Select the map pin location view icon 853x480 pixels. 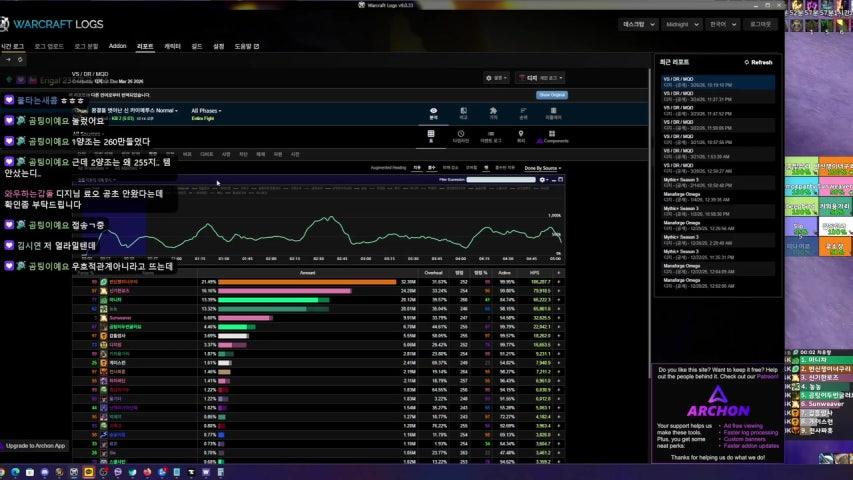point(521,134)
